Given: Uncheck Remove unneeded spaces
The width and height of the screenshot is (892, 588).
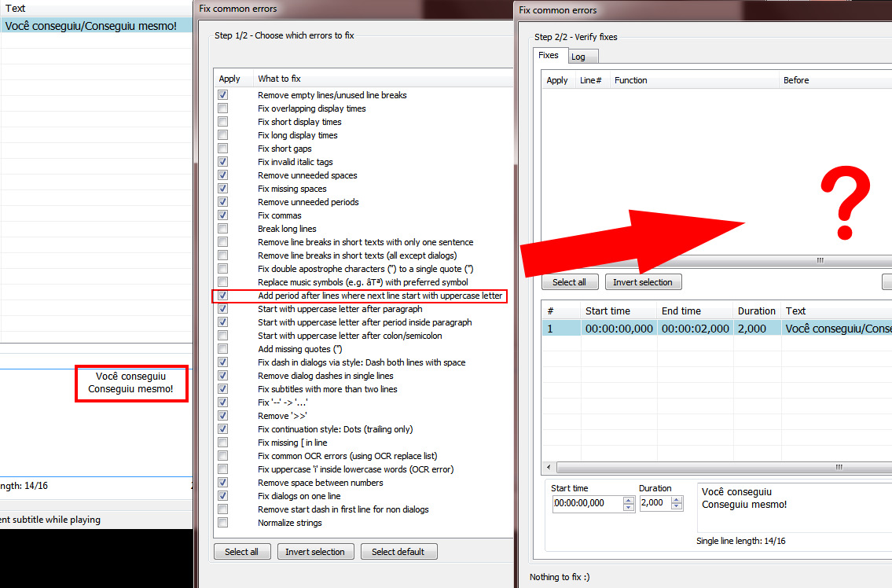Looking at the screenshot, I should pos(223,175).
